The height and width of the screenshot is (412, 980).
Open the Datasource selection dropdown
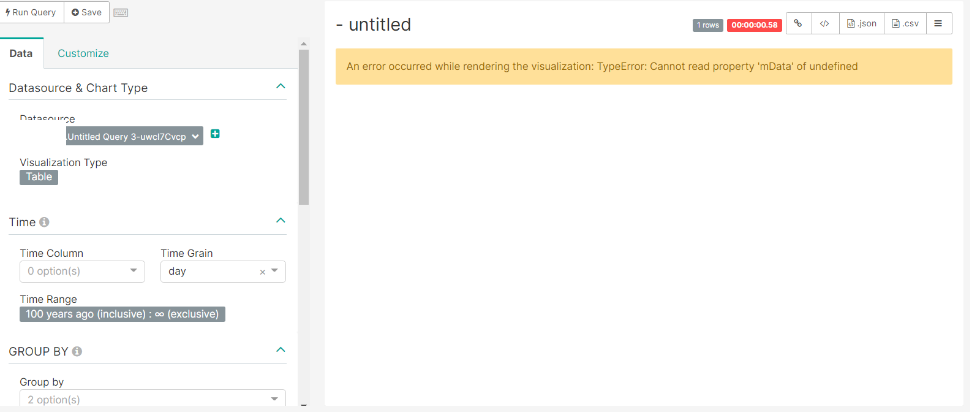134,136
